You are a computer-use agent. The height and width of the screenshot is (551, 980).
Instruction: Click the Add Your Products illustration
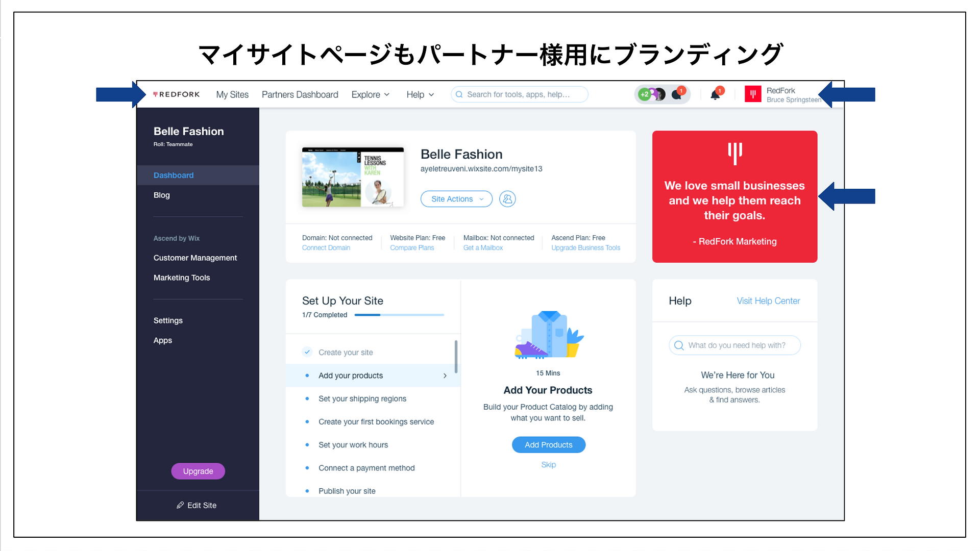tap(549, 335)
